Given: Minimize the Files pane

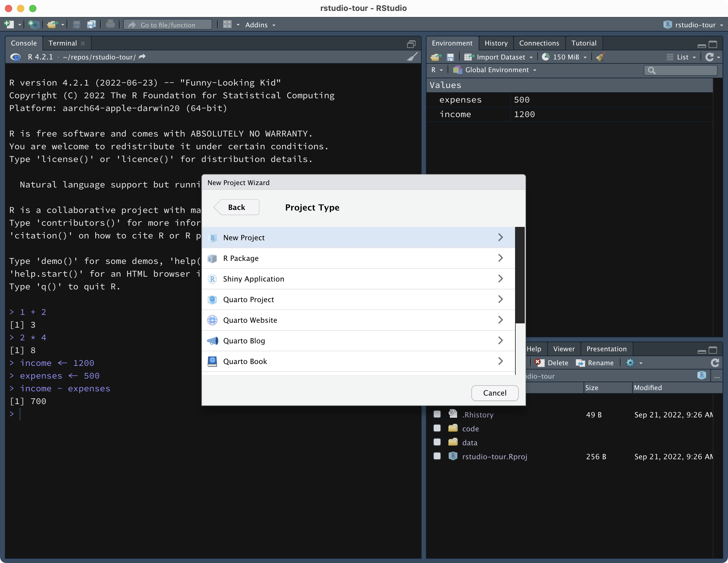Looking at the screenshot, I should 702,351.
